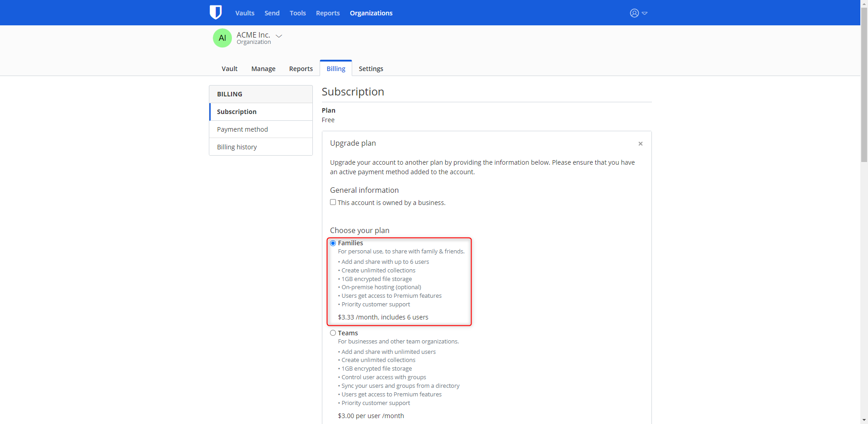Open Send in the top navigation
The height and width of the screenshot is (424, 868).
tap(272, 13)
